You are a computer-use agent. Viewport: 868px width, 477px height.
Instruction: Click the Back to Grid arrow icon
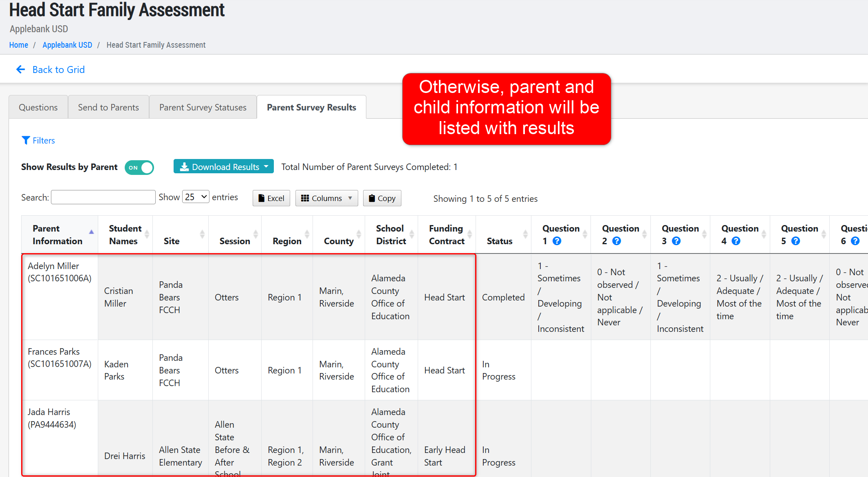(20, 70)
